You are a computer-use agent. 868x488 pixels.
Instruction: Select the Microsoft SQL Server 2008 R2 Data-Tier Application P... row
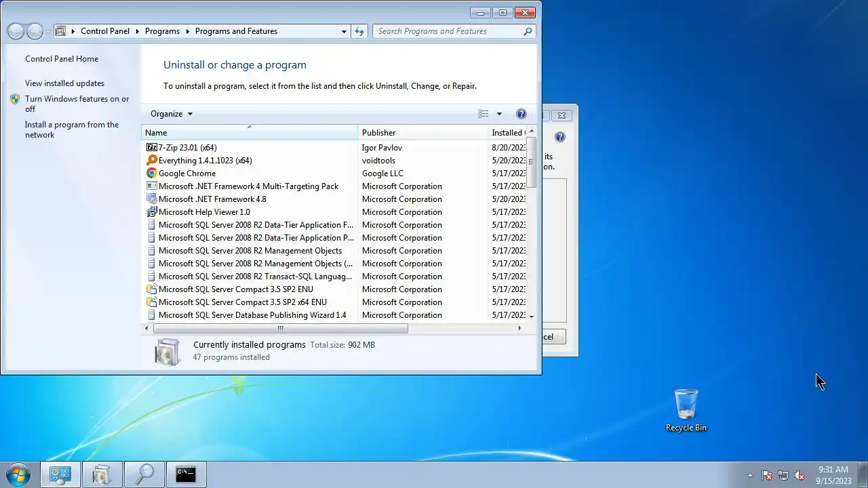334,237
